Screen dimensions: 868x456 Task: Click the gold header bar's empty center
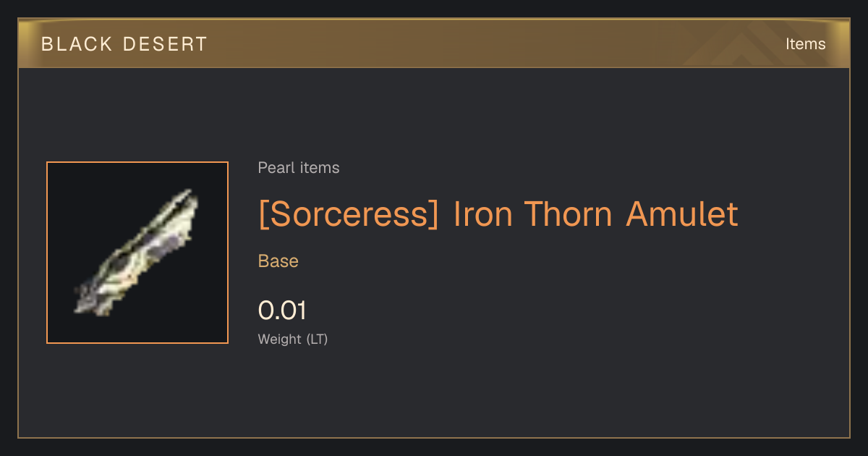(434, 44)
